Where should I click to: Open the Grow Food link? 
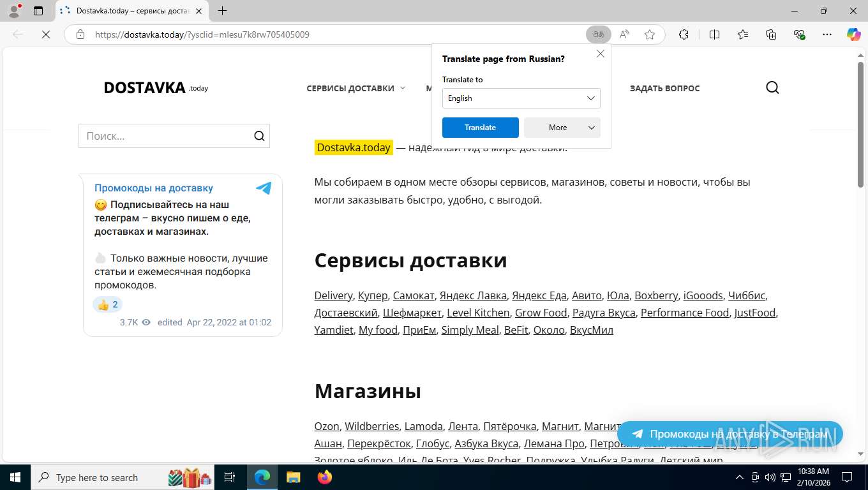541,313
